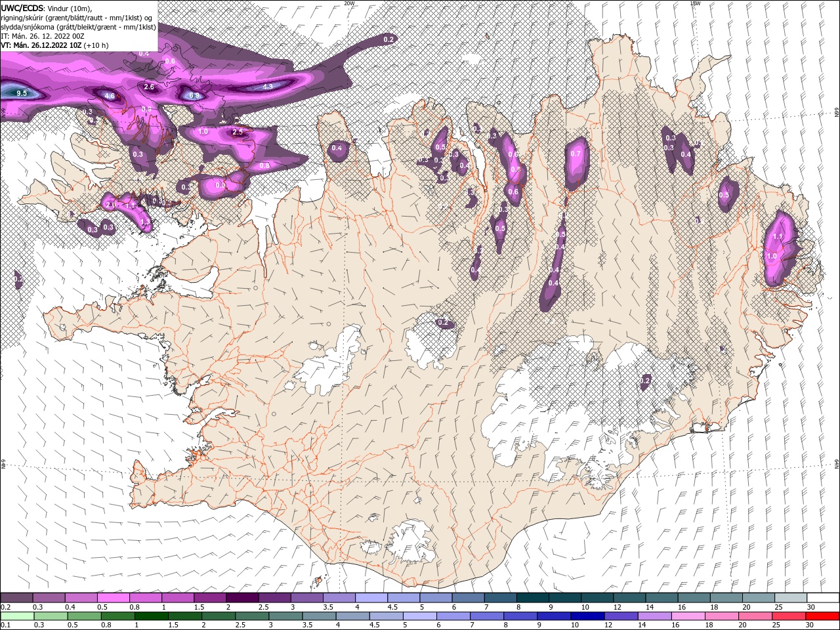Screen dimensions: 840x630
Task: Click the 4.3 snowfall value on the map
Action: [268, 86]
